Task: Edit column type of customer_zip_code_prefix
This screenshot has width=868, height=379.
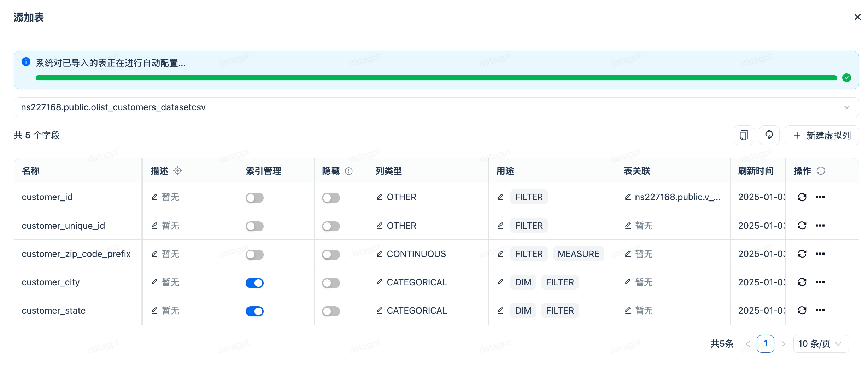Action: tap(380, 254)
